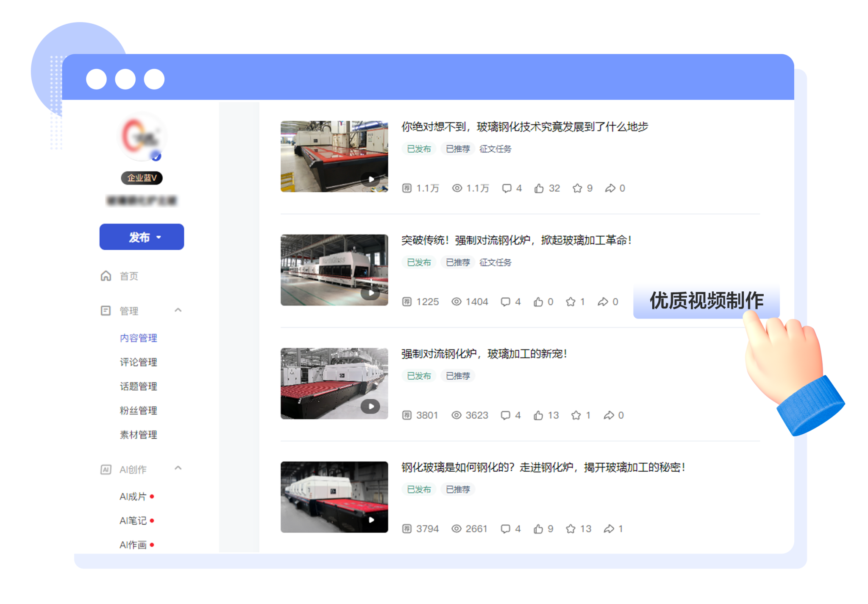Click share icon on 你绝对想不到 post
The height and width of the screenshot is (604, 868).
[x=610, y=188]
